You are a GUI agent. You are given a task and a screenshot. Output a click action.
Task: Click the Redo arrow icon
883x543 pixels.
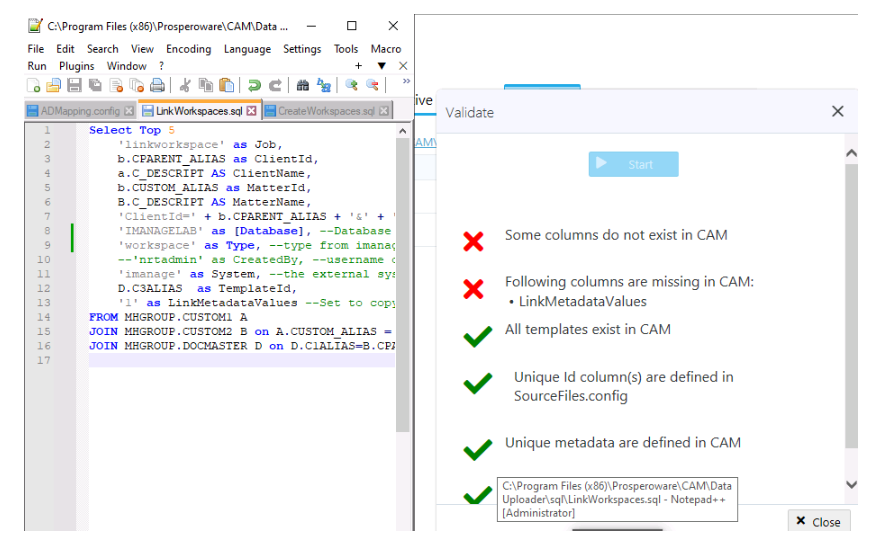(x=275, y=85)
